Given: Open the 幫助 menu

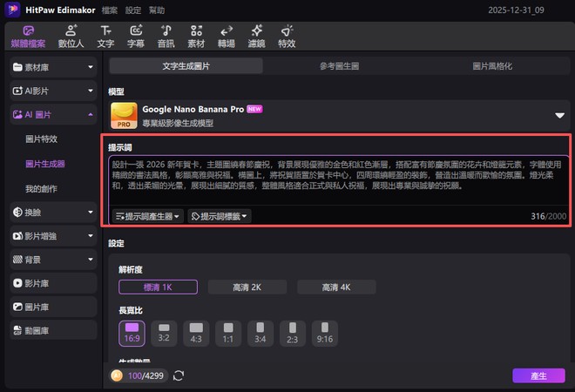Looking at the screenshot, I should click(157, 10).
